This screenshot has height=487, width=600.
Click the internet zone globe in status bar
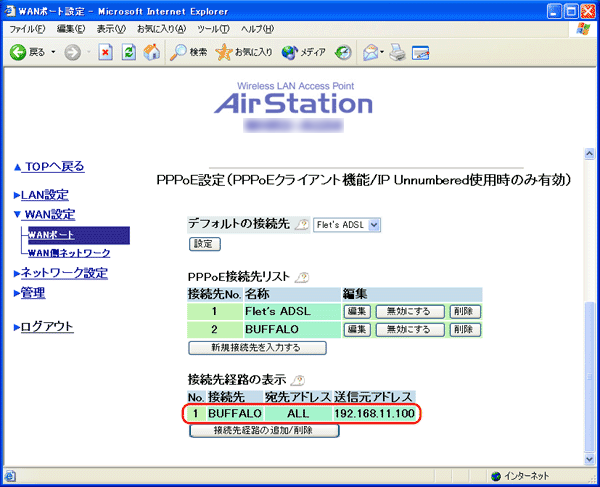[496, 476]
